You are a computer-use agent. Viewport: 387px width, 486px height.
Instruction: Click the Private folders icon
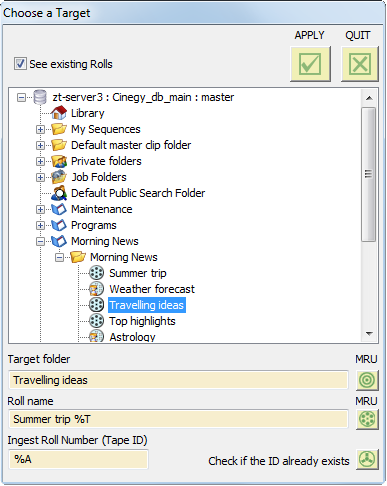59,161
